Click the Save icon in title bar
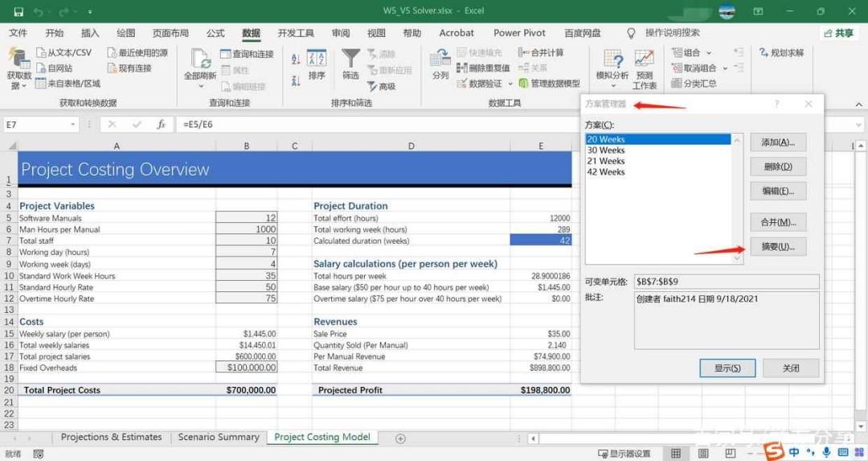Image resolution: width=868 pixels, height=461 pixels. tap(18, 11)
